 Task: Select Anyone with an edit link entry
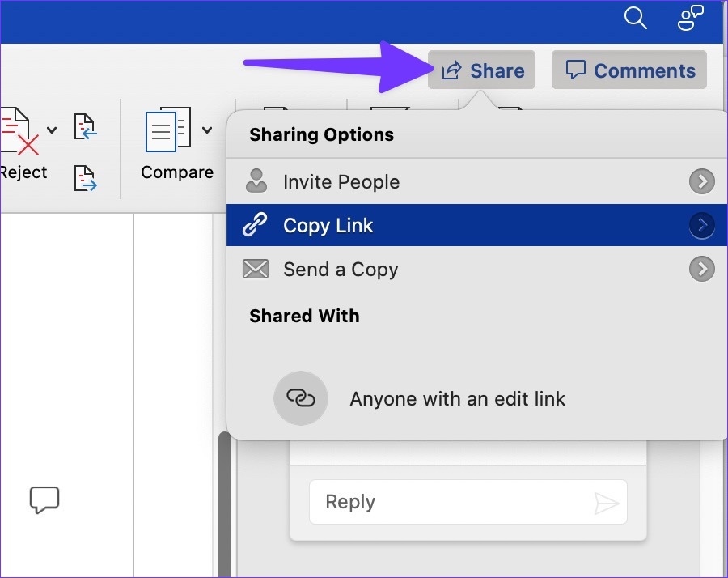(457, 398)
